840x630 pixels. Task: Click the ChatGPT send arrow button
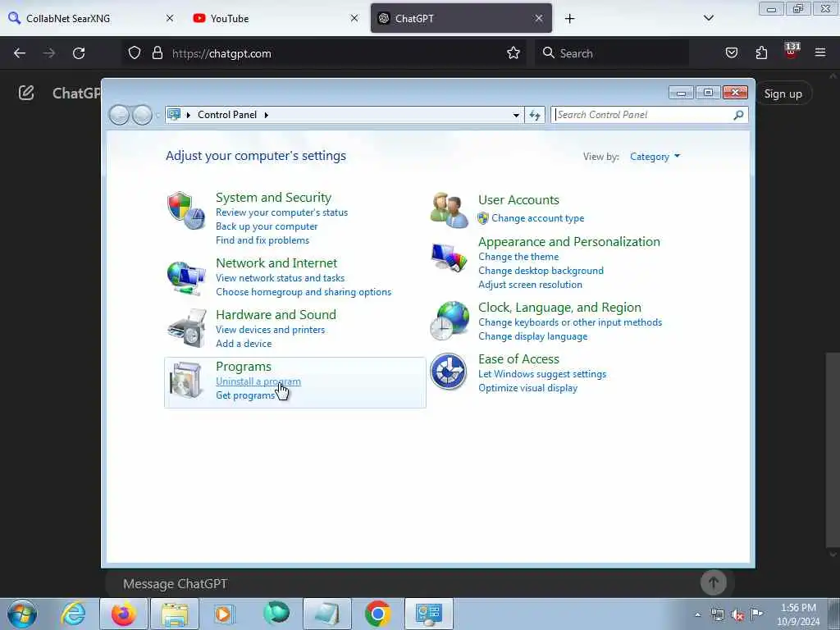714,582
